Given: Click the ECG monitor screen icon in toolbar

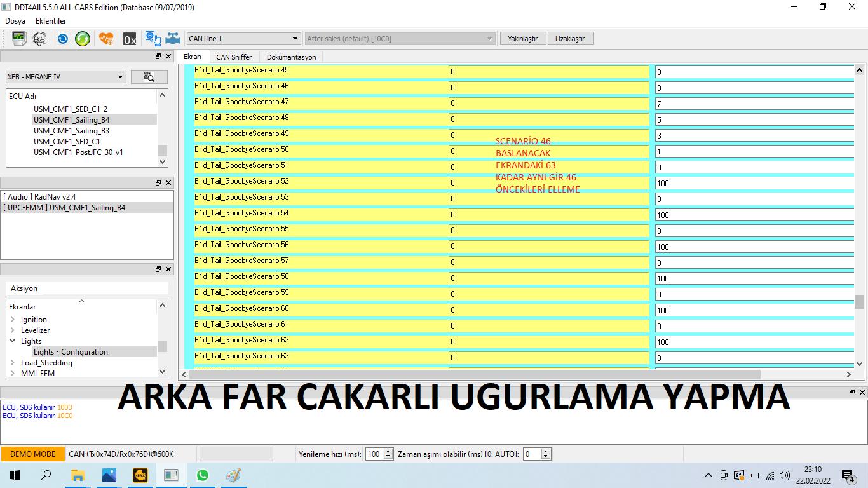Looking at the screenshot, I should pyautogui.click(x=19, y=39).
